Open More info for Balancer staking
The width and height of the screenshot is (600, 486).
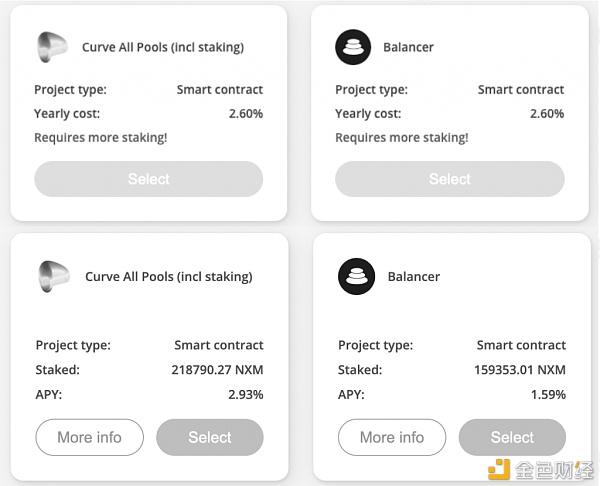click(392, 437)
